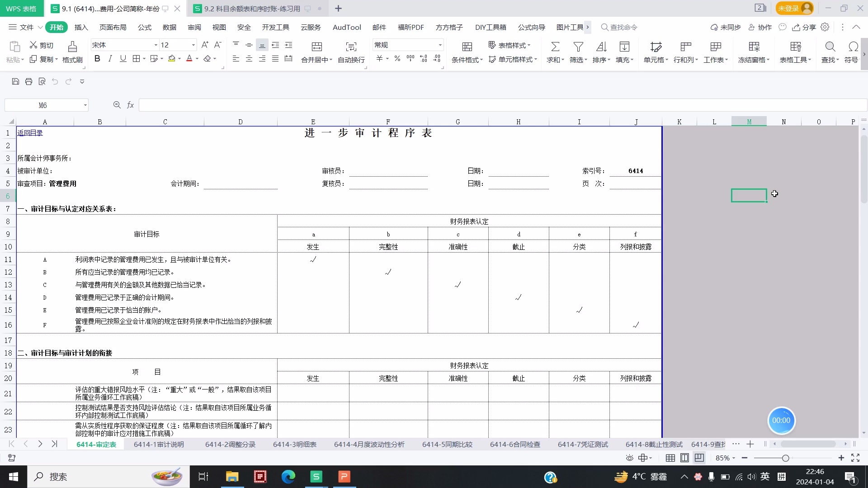
Task: Toggle Bold formatting button
Action: pyautogui.click(x=97, y=58)
